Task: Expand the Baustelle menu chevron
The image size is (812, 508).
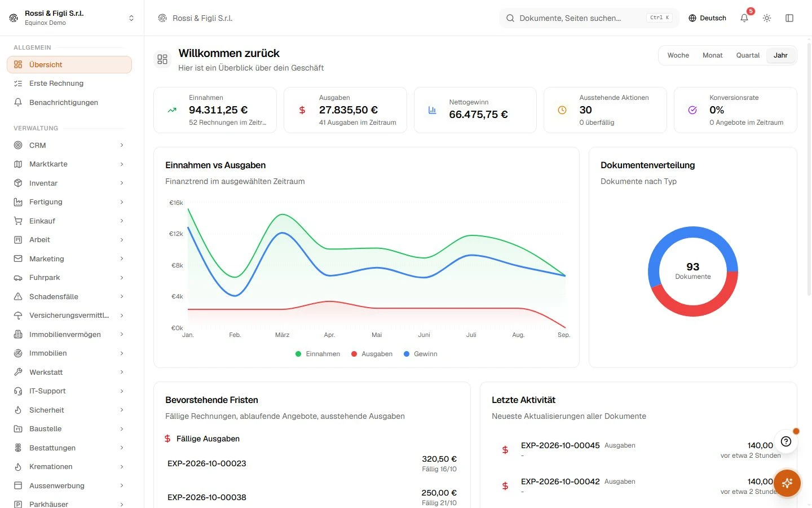Action: tap(122, 429)
